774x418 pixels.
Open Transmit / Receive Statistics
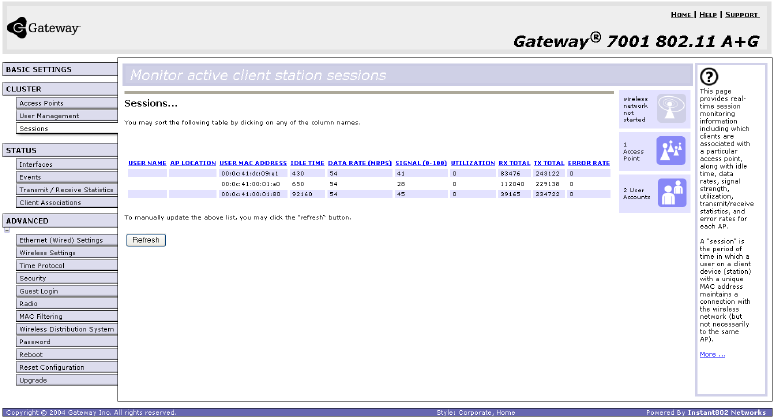67,190
